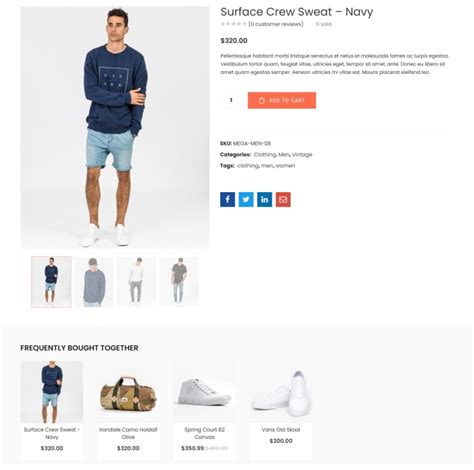Image resolution: width=474 pixels, height=470 pixels.
Task: Open the Men category link
Action: point(284,155)
